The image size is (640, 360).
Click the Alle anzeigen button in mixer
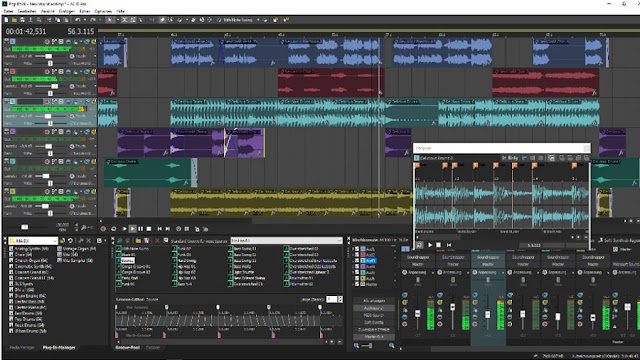pos(374,301)
